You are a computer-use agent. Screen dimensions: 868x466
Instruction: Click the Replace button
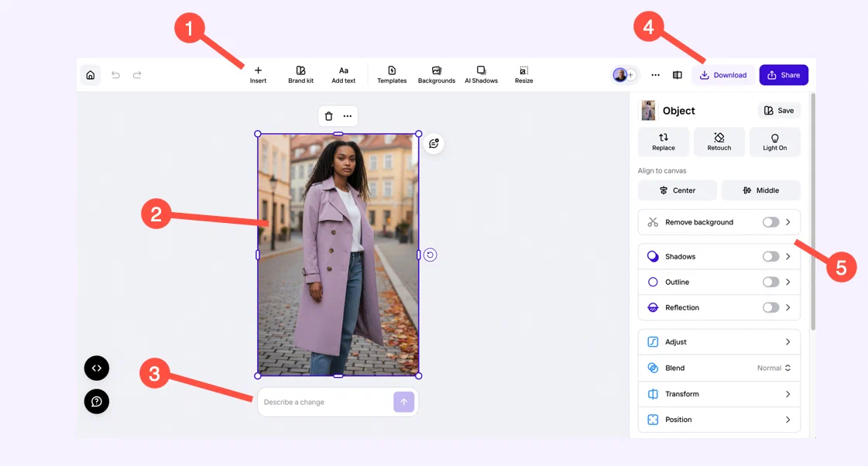(x=663, y=142)
